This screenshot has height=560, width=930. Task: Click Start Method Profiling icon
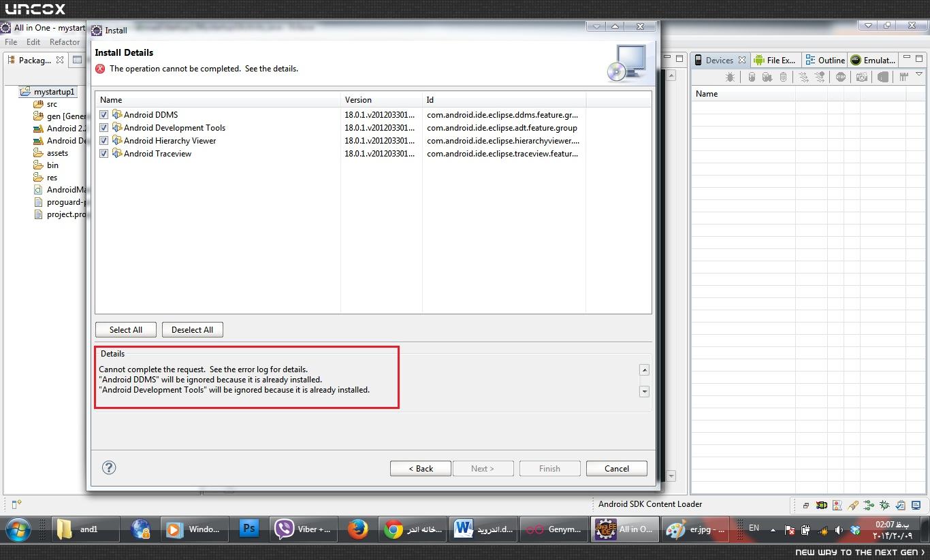[x=820, y=77]
